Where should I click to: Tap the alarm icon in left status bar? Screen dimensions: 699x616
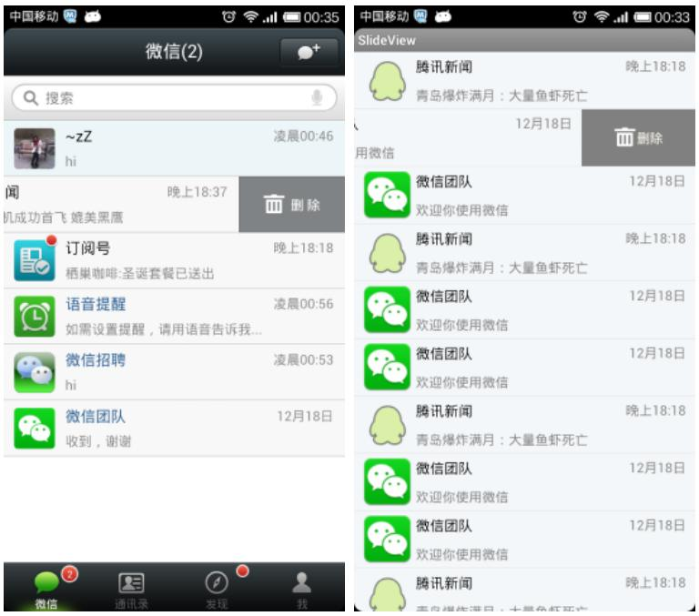[x=228, y=17]
